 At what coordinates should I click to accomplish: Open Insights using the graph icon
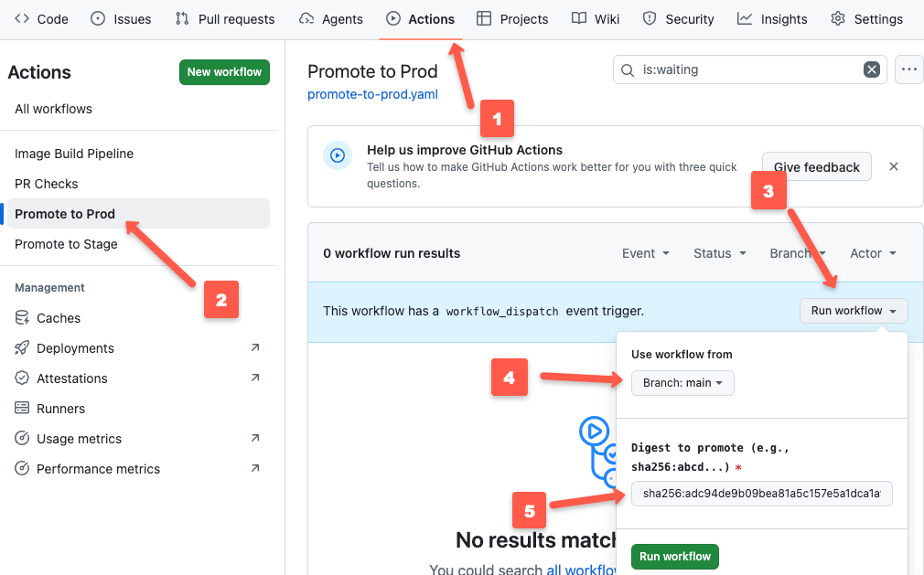point(747,18)
